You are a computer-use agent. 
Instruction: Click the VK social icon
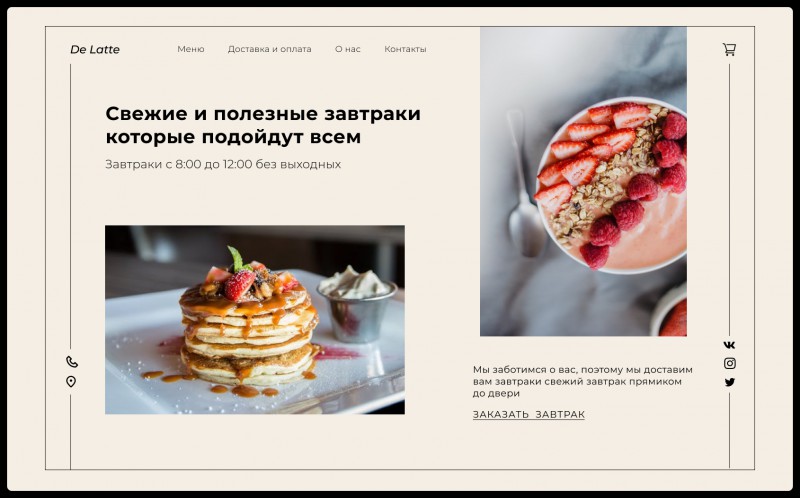pos(730,345)
